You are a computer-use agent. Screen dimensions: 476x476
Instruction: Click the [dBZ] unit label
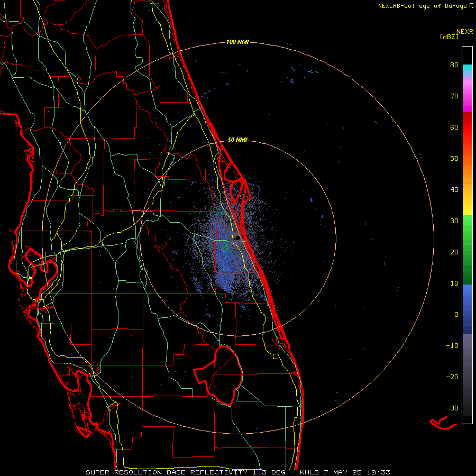pyautogui.click(x=449, y=37)
